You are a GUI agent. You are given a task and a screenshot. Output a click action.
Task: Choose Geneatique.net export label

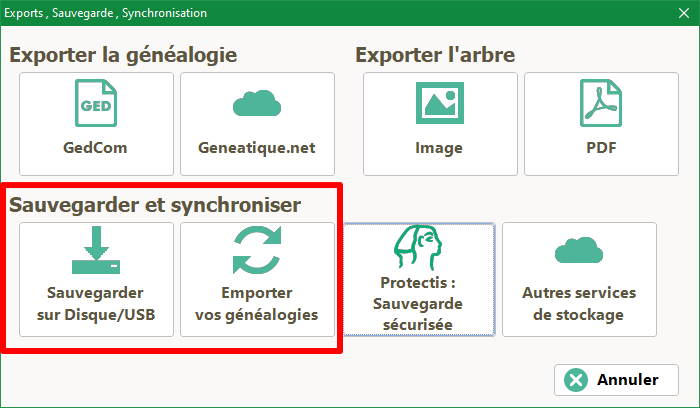pyautogui.click(x=257, y=148)
